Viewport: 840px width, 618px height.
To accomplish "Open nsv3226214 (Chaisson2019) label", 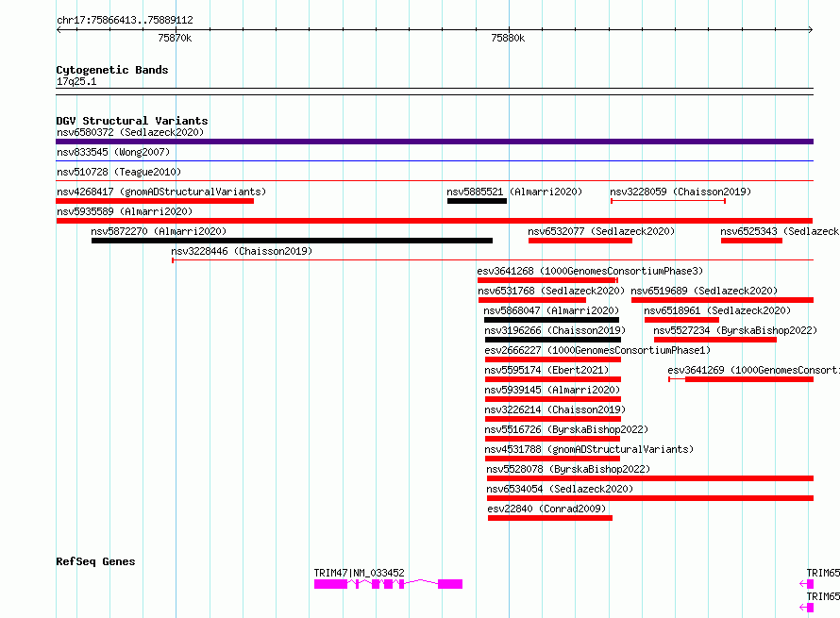I will 555,409.
